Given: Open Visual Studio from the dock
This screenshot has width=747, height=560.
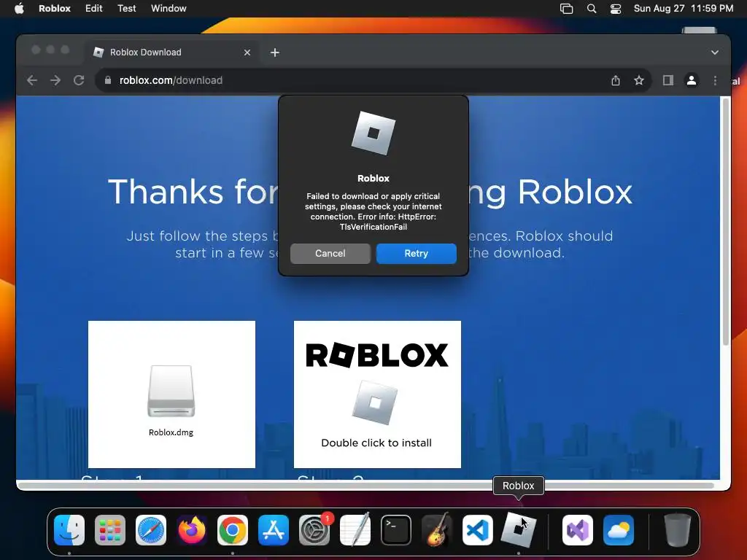Looking at the screenshot, I should (578, 530).
